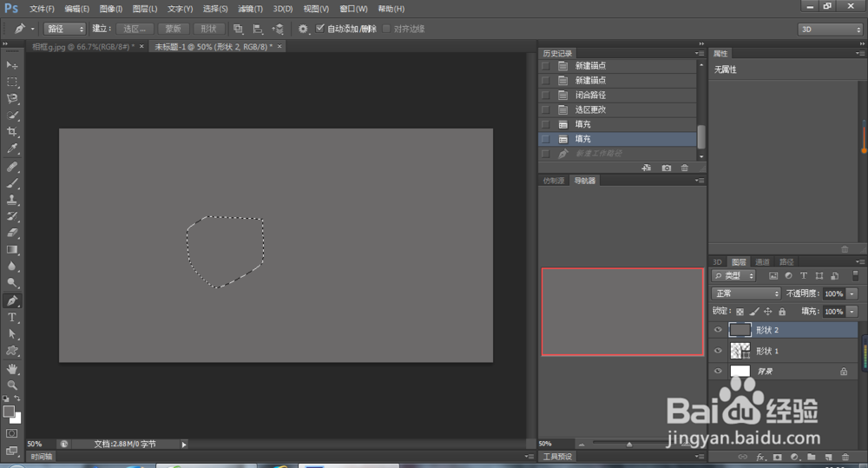
Task: Create new snapshot in History panel
Action: [667, 168]
